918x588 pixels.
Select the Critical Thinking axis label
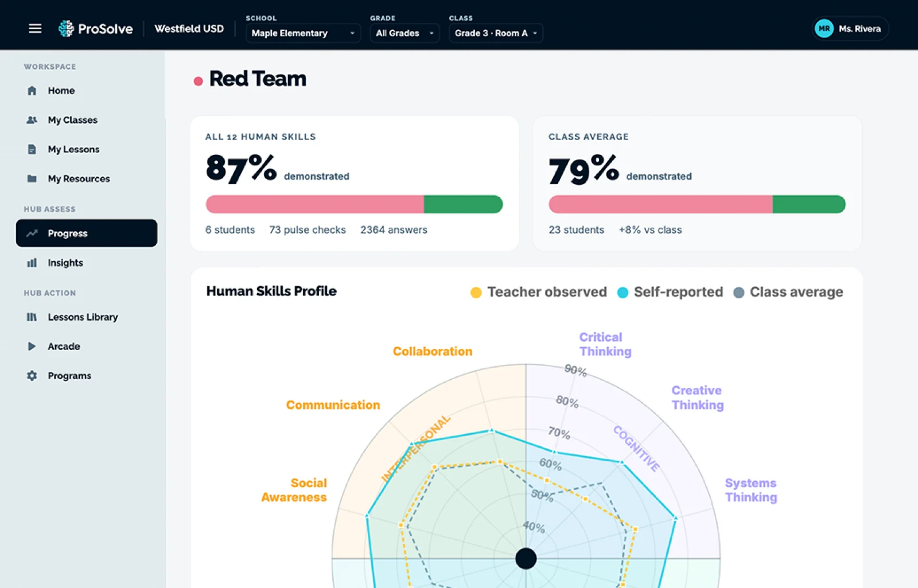(x=605, y=344)
